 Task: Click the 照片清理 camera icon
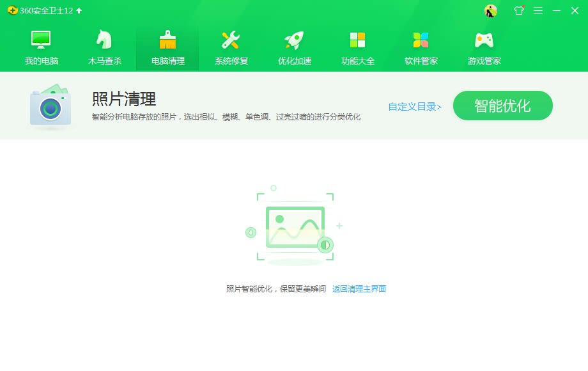49,106
